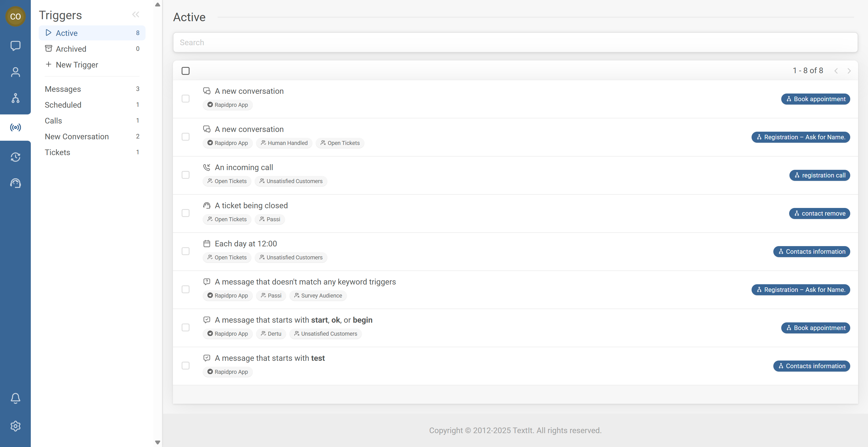Click the Search triggers input field

[515, 42]
